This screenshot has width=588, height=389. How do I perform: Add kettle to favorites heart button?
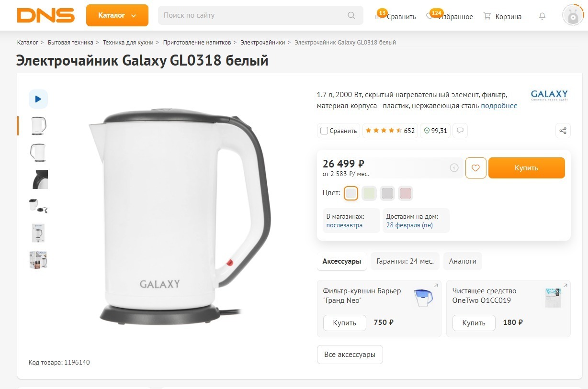tap(475, 168)
